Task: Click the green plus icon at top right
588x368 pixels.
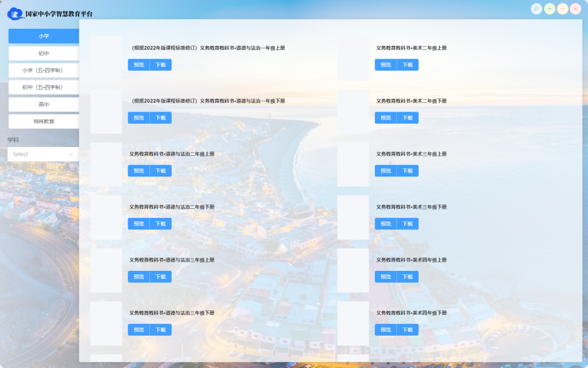Action: 550,9
